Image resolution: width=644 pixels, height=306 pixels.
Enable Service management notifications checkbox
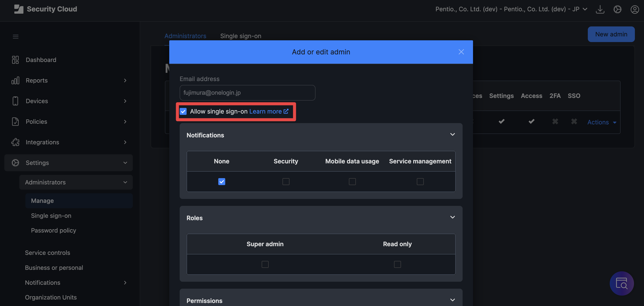click(x=420, y=181)
